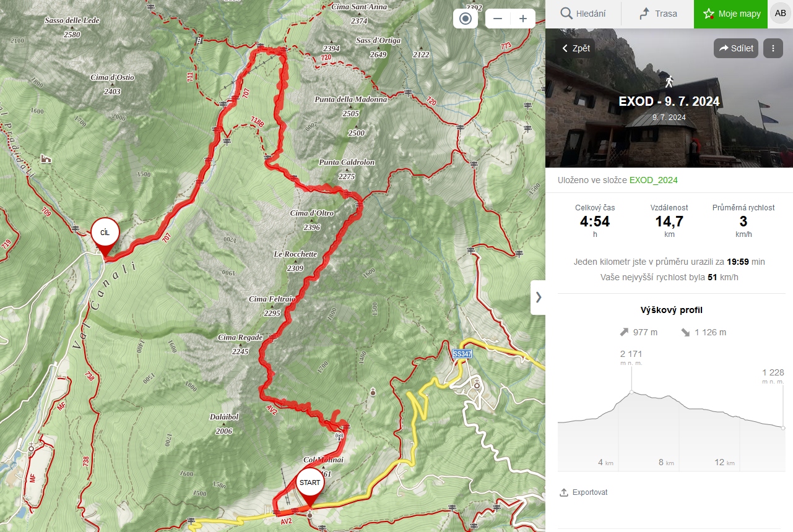793x532 pixels.
Task: Click the 2 171 m peak point on profile
Action: pyautogui.click(x=631, y=392)
